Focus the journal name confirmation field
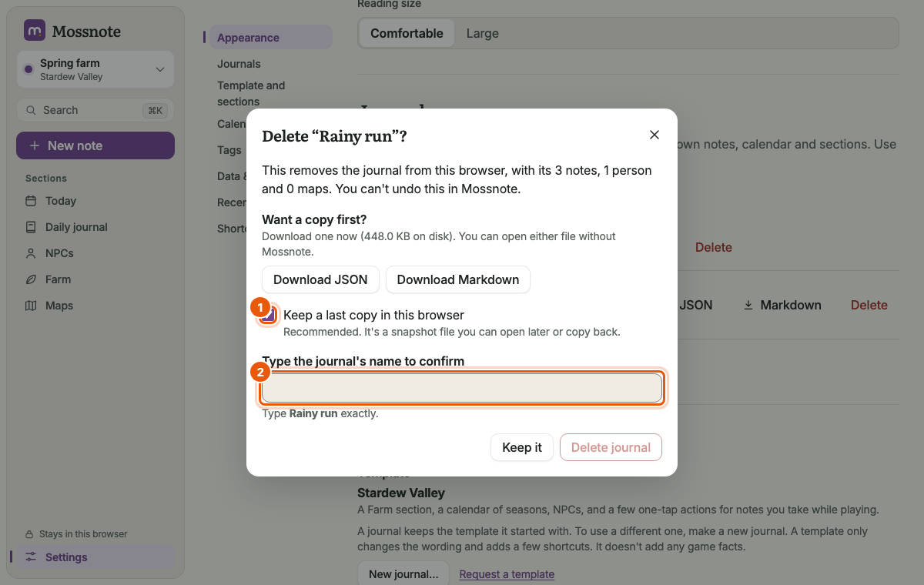 (x=462, y=388)
